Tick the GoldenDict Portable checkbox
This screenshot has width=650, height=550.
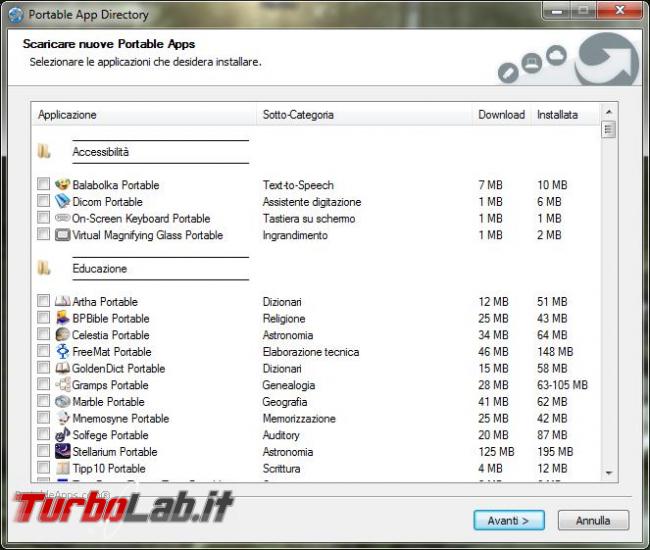tap(43, 367)
